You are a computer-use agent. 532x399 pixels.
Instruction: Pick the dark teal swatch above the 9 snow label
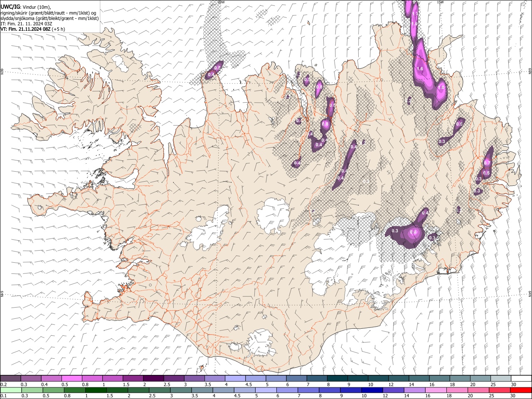[x=337, y=379]
